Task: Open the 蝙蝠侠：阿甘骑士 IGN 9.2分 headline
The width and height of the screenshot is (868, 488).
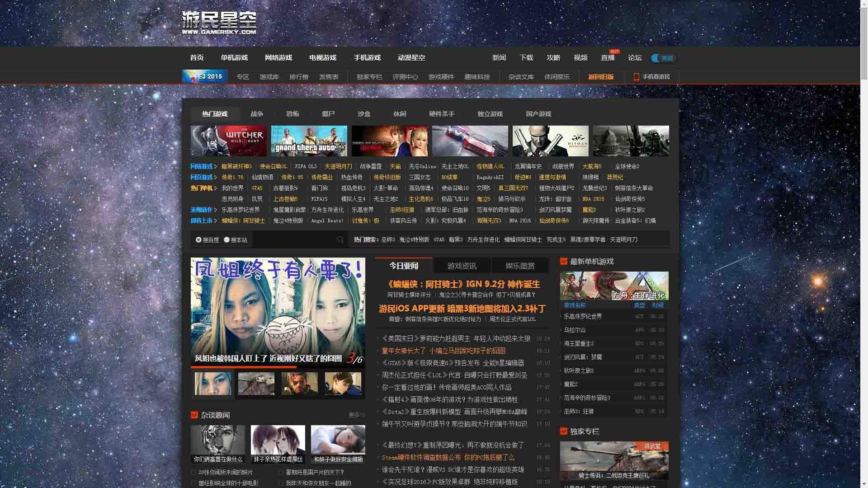Action: pos(462,285)
